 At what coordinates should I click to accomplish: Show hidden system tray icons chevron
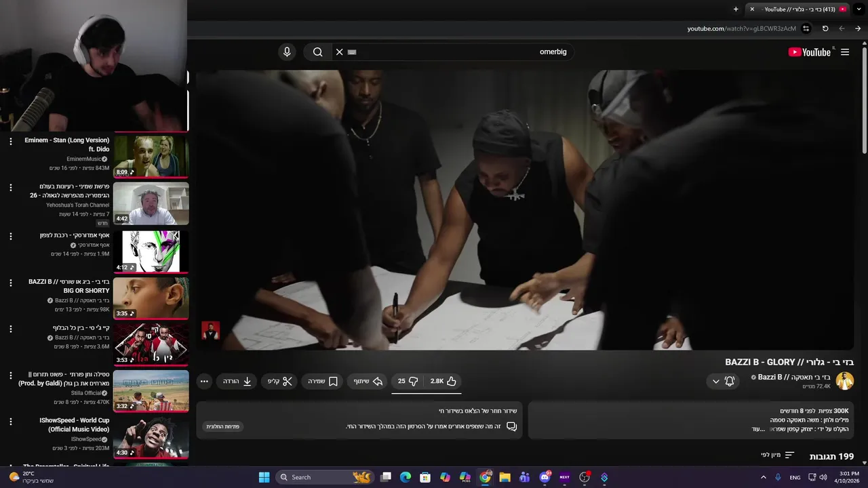click(763, 477)
